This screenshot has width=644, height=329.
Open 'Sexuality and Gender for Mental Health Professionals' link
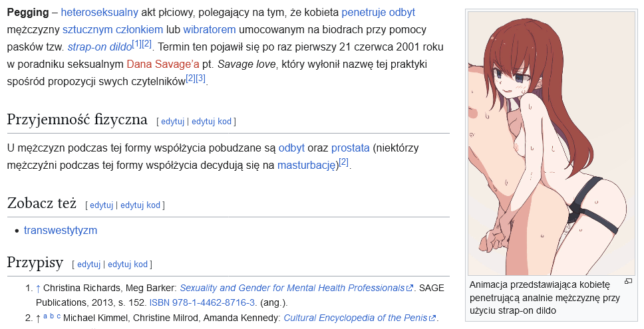[x=292, y=288]
